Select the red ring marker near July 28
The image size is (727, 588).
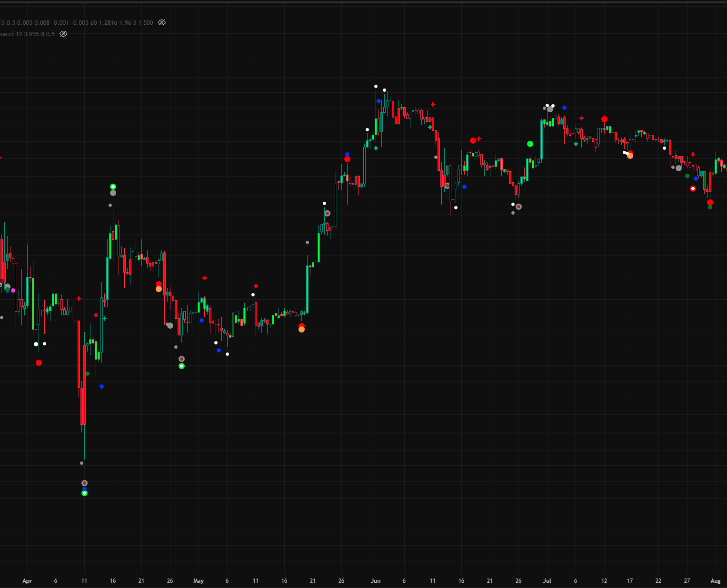coord(693,189)
